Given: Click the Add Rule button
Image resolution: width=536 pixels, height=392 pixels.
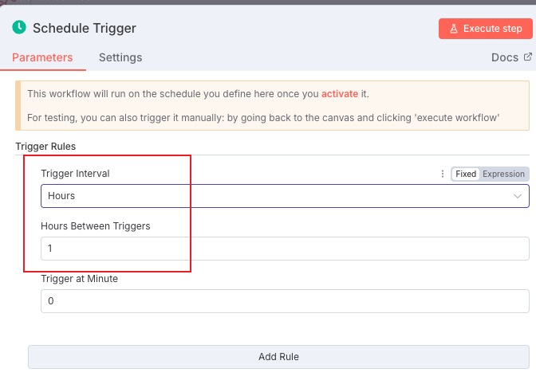Looking at the screenshot, I should pos(278,357).
